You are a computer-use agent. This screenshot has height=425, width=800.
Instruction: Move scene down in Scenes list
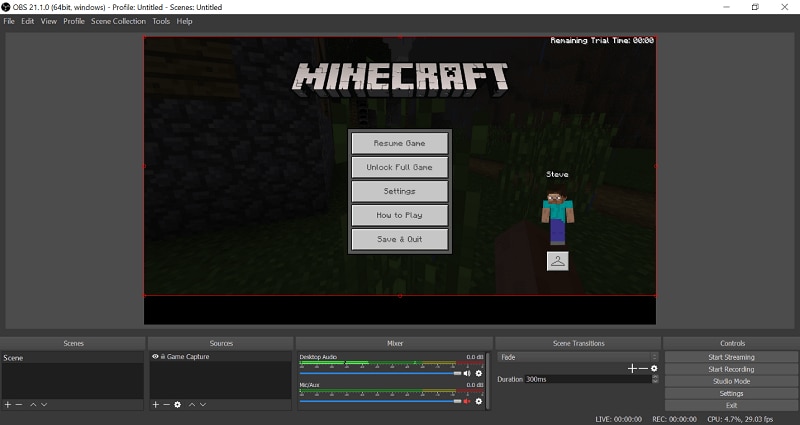[44, 405]
